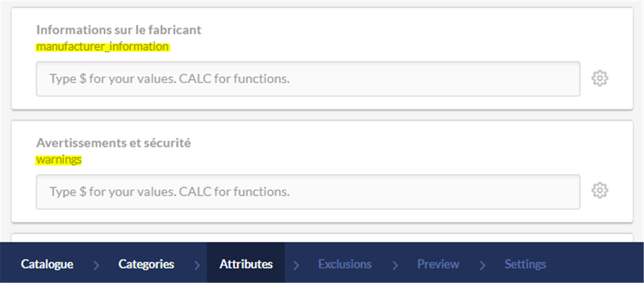Click the highlighted warnings attribute key
Image resolution: width=644 pixels, height=283 pixels.
[x=59, y=160]
